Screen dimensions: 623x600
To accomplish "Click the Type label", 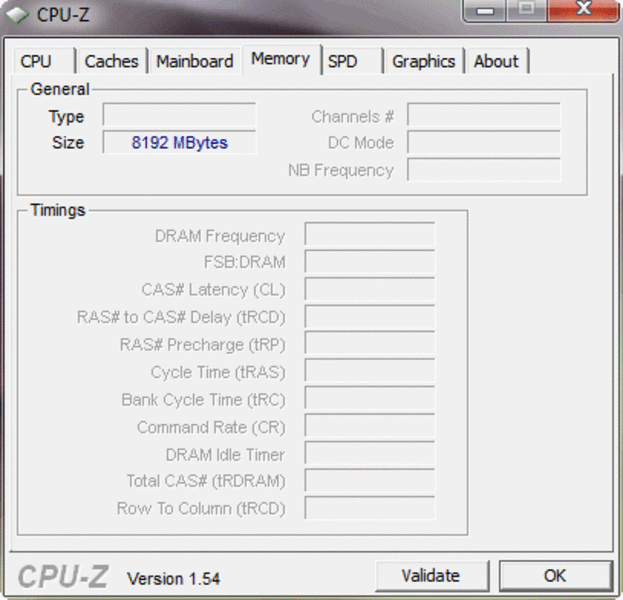I will [x=66, y=117].
